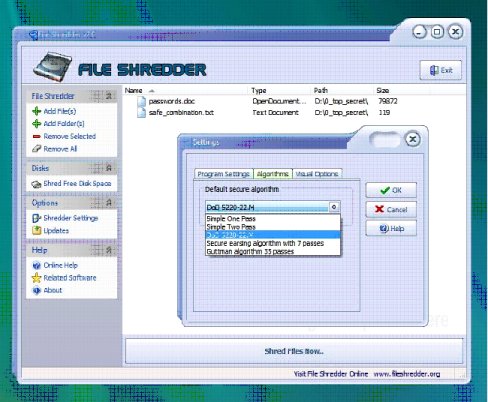
Task: Click the eraser Remove All icon
Action: point(36,149)
